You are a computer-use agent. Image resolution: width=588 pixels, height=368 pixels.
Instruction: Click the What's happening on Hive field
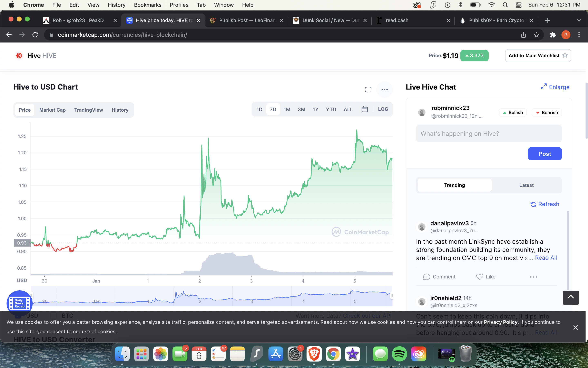click(489, 134)
